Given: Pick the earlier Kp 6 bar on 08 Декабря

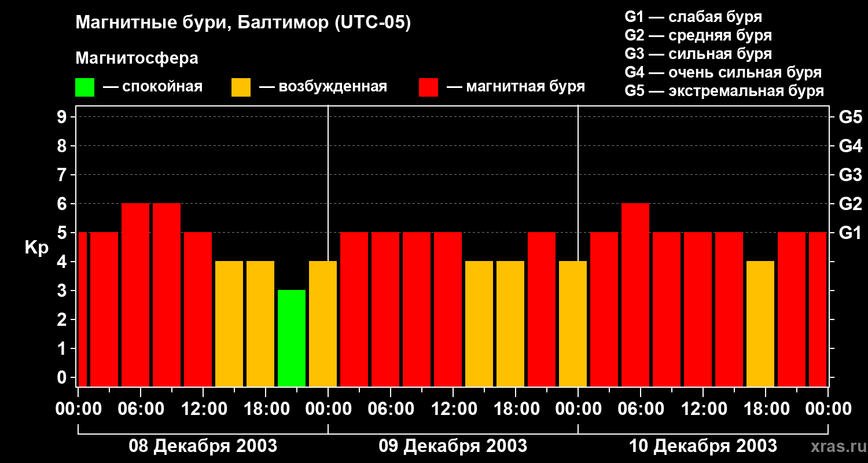Looking at the screenshot, I should [135, 295].
